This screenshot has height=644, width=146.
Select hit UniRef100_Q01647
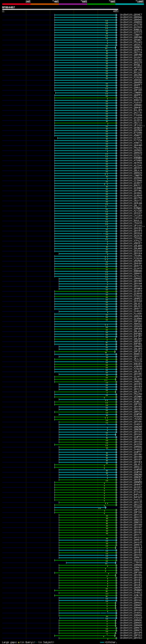coord(131,57)
